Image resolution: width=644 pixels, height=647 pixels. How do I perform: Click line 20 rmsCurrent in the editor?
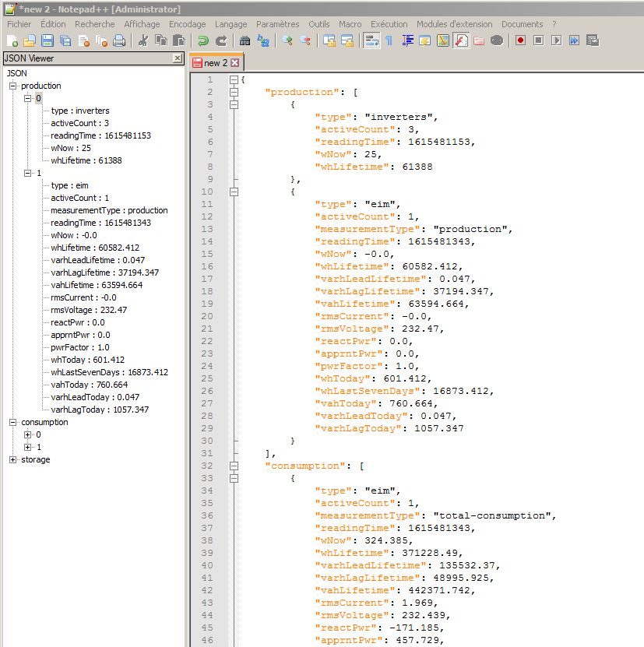pyautogui.click(x=349, y=316)
